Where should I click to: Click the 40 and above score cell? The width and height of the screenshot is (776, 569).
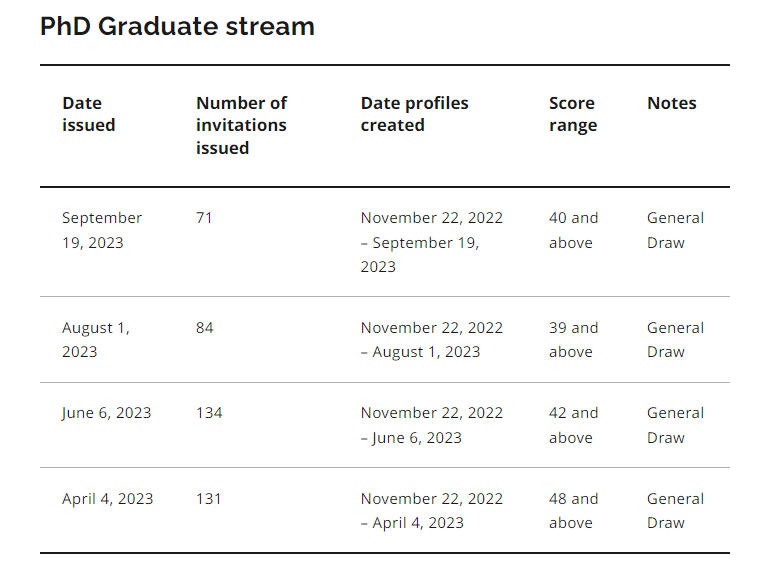(573, 230)
